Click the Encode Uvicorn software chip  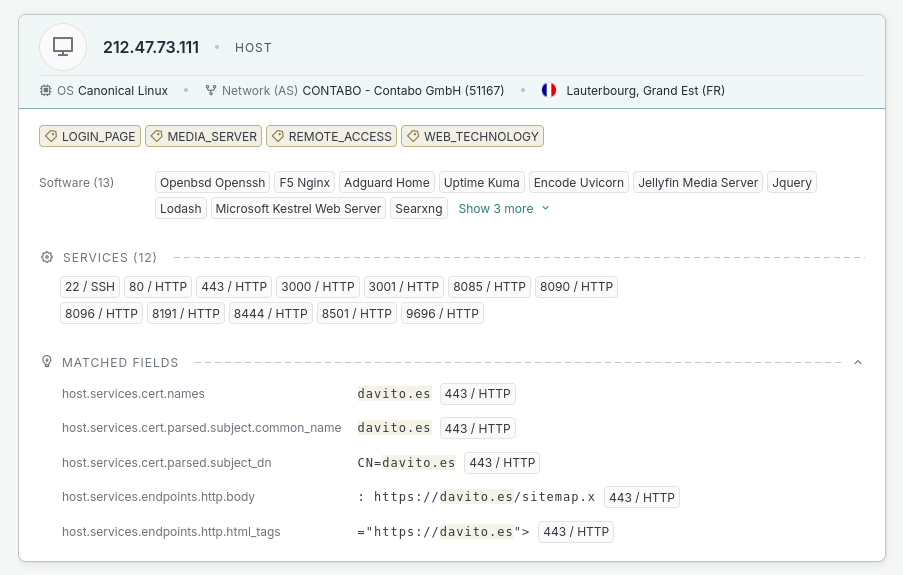coord(579,183)
